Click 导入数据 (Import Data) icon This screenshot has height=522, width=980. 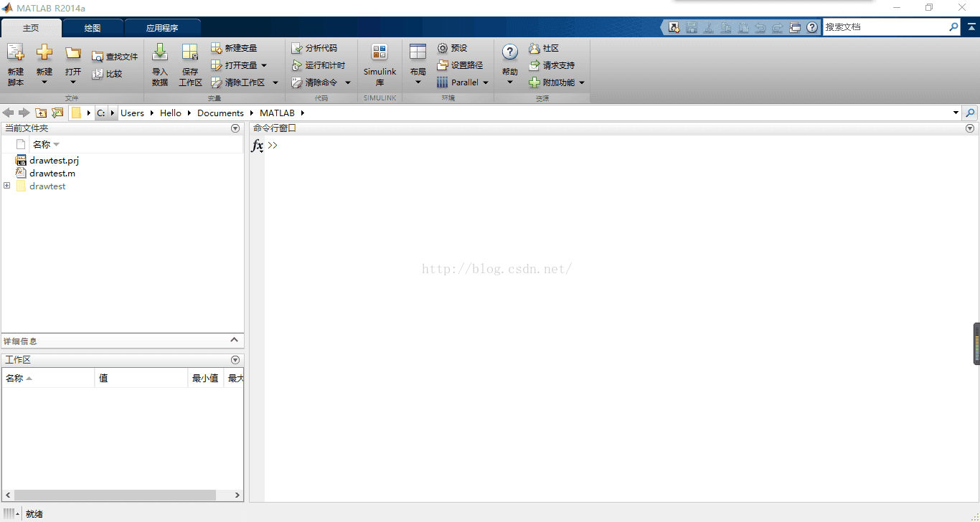[x=160, y=53]
